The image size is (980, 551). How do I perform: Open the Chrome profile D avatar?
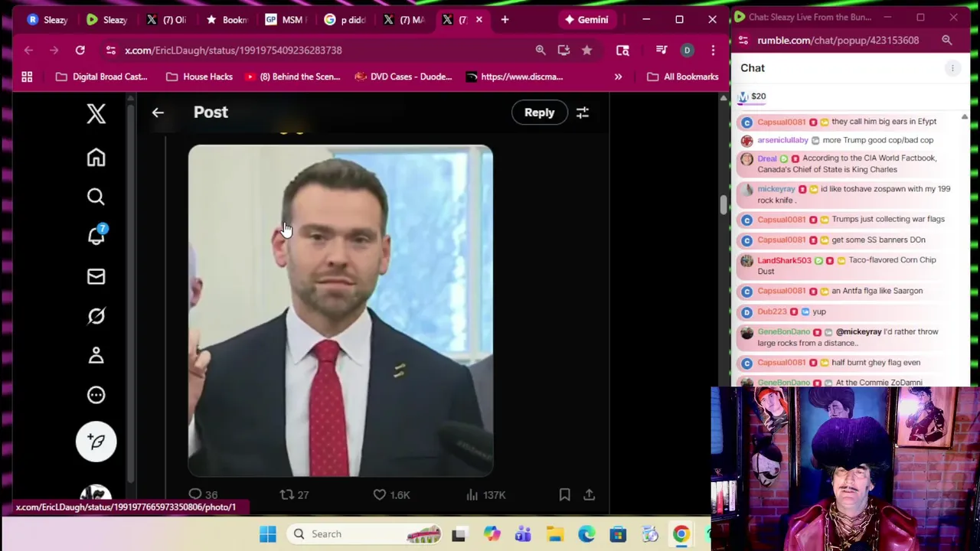(x=687, y=50)
